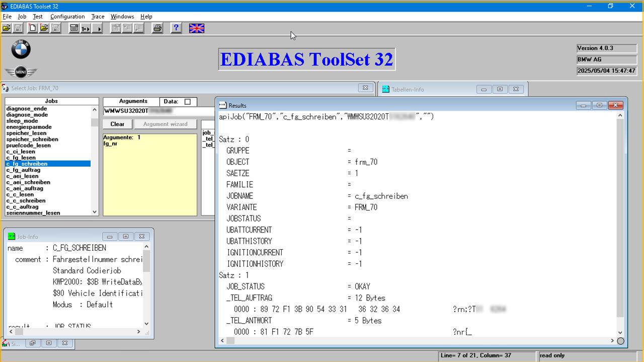The image size is (644, 362).
Task: Click the last greyed info window toolbar icon
Action: 139,28
